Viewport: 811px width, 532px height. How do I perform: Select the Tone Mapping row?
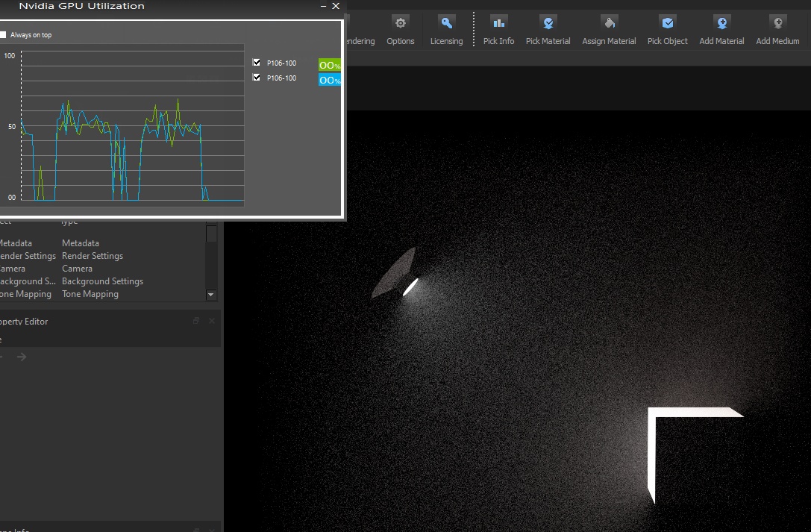pos(102,294)
